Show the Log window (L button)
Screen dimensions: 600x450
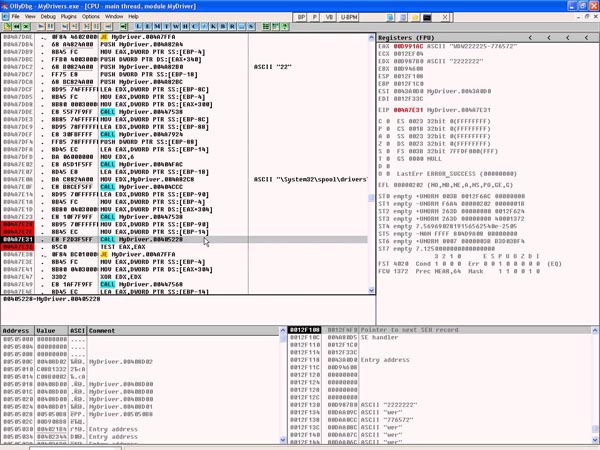tap(137, 27)
